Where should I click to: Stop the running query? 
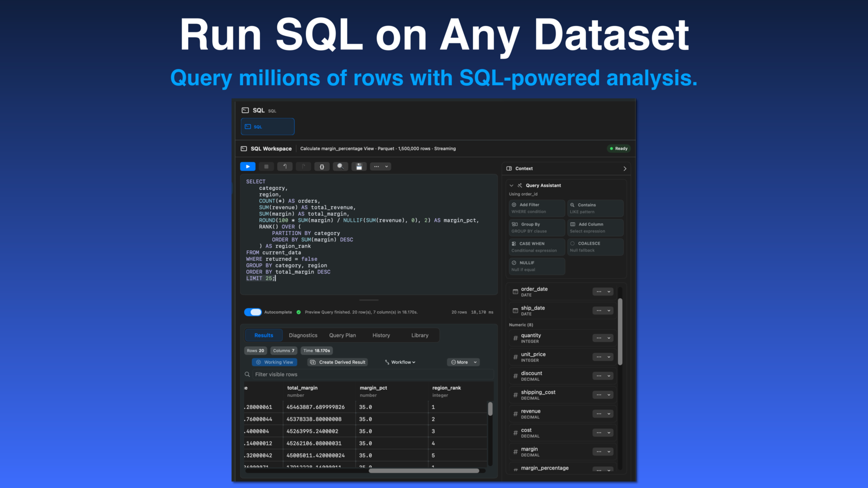[266, 166]
